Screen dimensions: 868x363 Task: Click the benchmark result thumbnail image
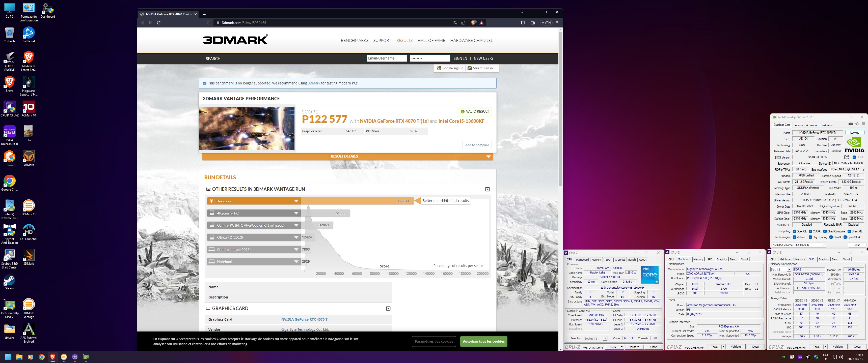tap(247, 129)
